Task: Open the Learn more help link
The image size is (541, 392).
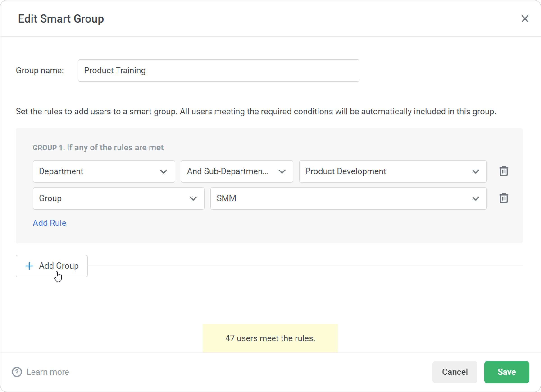Action: point(48,372)
